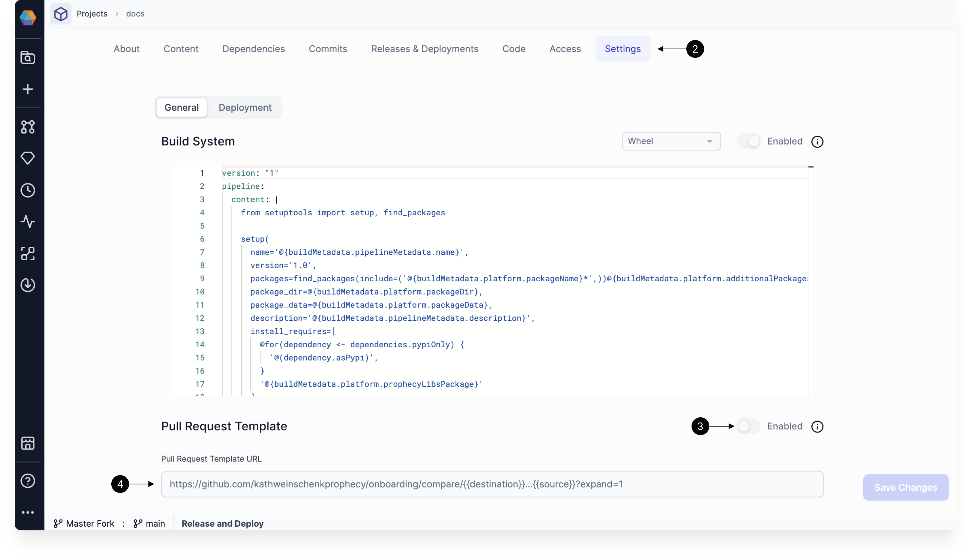
Task: Open the Wheel build format dropdown
Action: [671, 141]
